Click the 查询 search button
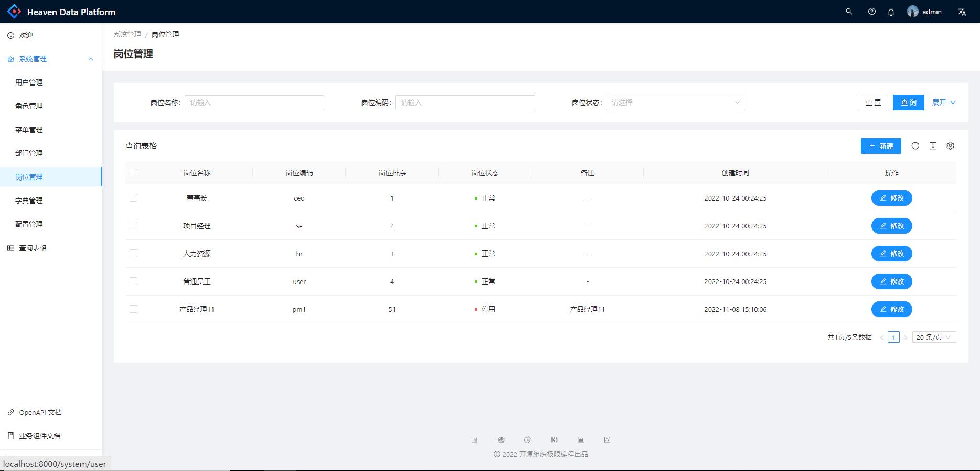The width and height of the screenshot is (980, 471). (909, 102)
